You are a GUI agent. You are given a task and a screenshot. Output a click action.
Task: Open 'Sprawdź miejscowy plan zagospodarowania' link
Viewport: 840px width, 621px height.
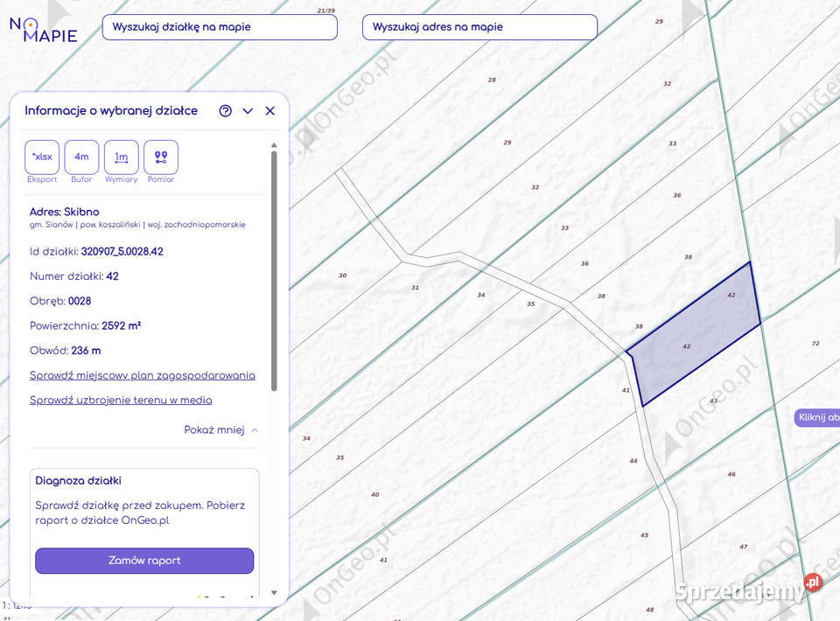coord(143,375)
